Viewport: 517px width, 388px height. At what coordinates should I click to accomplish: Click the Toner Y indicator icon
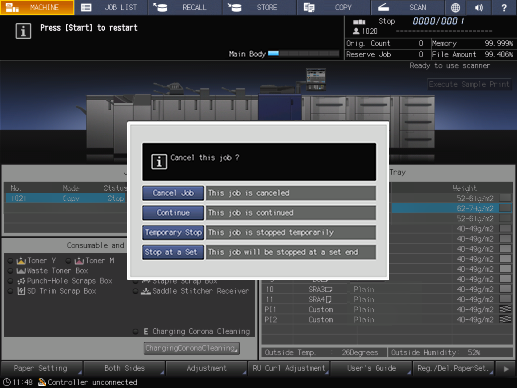point(21,261)
